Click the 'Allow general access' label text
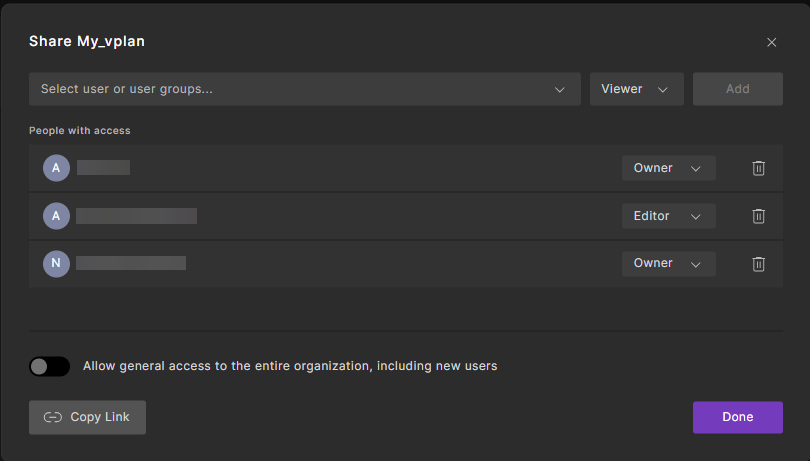The height and width of the screenshot is (461, 810). pyautogui.click(x=290, y=366)
